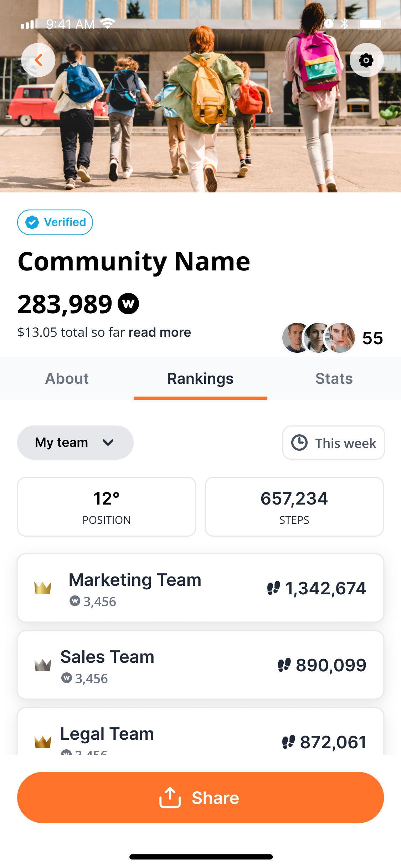Select the Rankings tab
Image resolution: width=401 pixels, height=868 pixels.
pos(200,378)
